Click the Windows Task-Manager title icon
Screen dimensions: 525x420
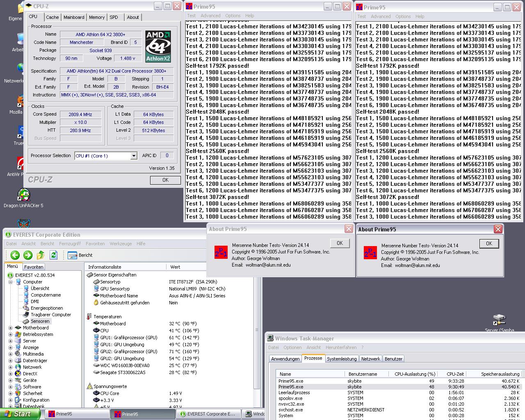(x=270, y=338)
